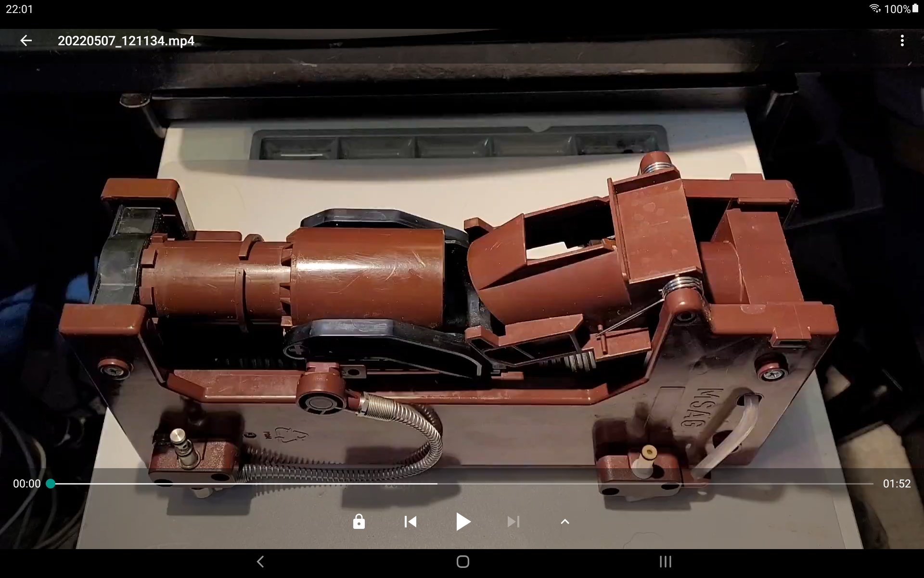Seek to the end of the progress bar

872,484
